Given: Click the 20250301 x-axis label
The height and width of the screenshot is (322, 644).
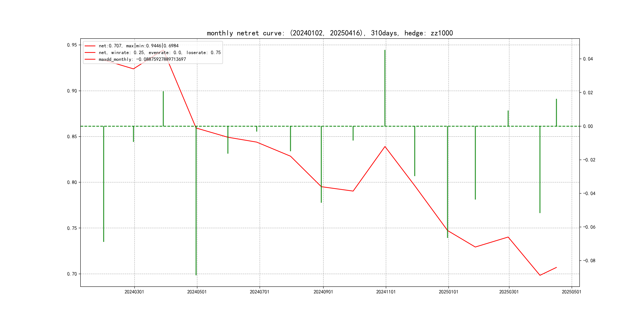Looking at the screenshot, I should tap(509, 292).
